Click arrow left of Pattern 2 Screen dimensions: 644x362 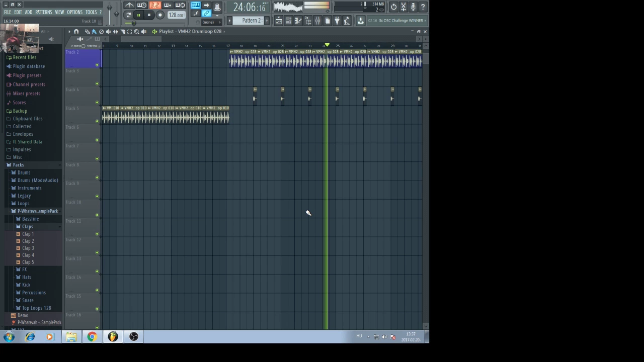click(x=229, y=21)
